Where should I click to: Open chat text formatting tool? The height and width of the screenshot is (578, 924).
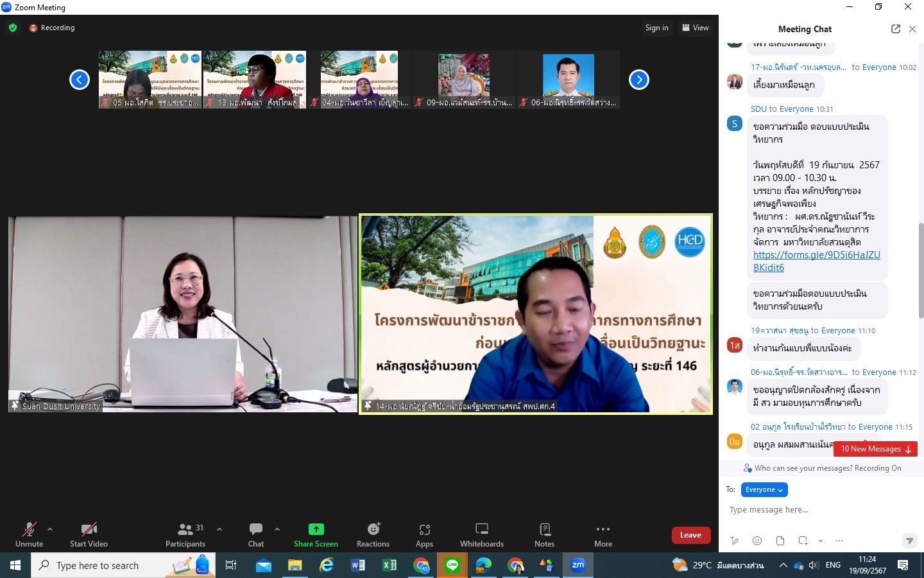[735, 541]
